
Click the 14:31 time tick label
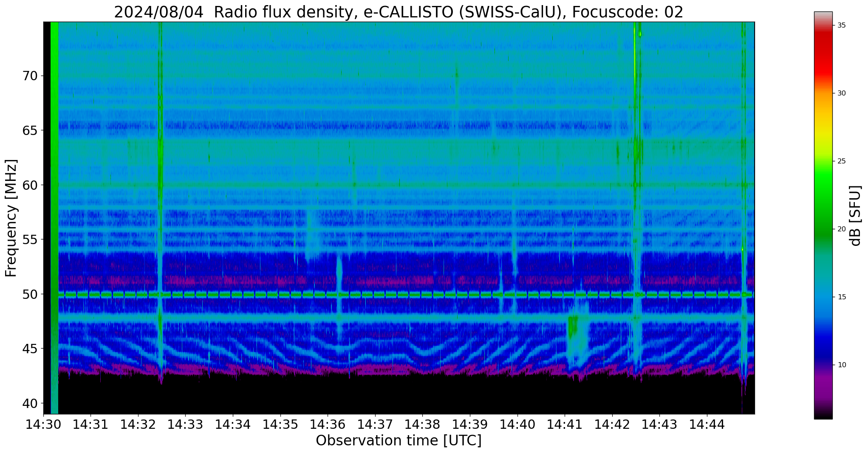click(90, 424)
